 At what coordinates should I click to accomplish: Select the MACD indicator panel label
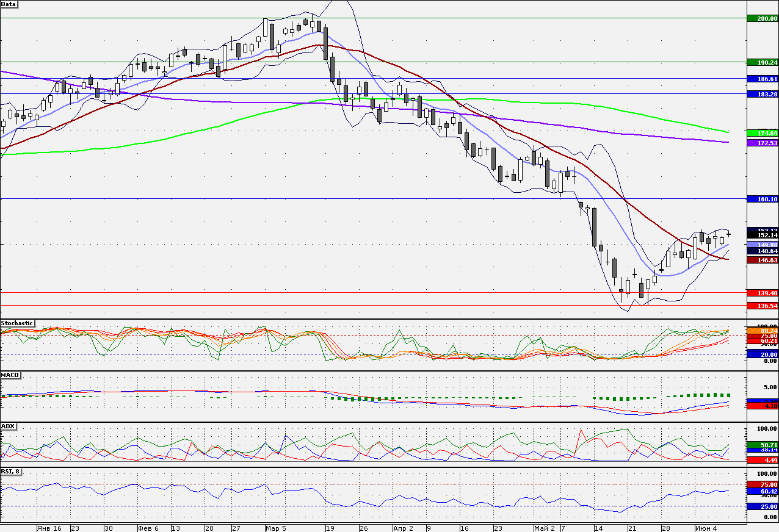(9, 375)
